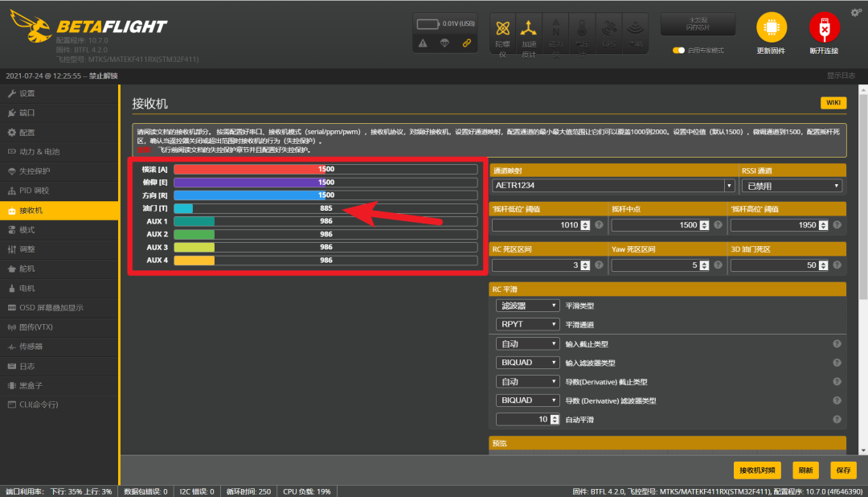This screenshot has width=868, height=497.
Task: Open the 配置 (Configuration) gear tab
Action: pos(59,133)
